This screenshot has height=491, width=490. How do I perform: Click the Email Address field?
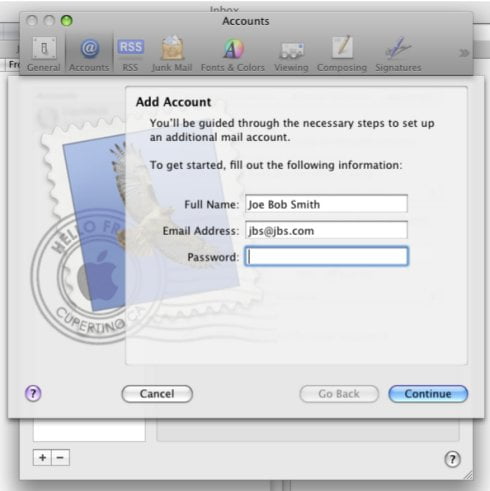pyautogui.click(x=326, y=230)
